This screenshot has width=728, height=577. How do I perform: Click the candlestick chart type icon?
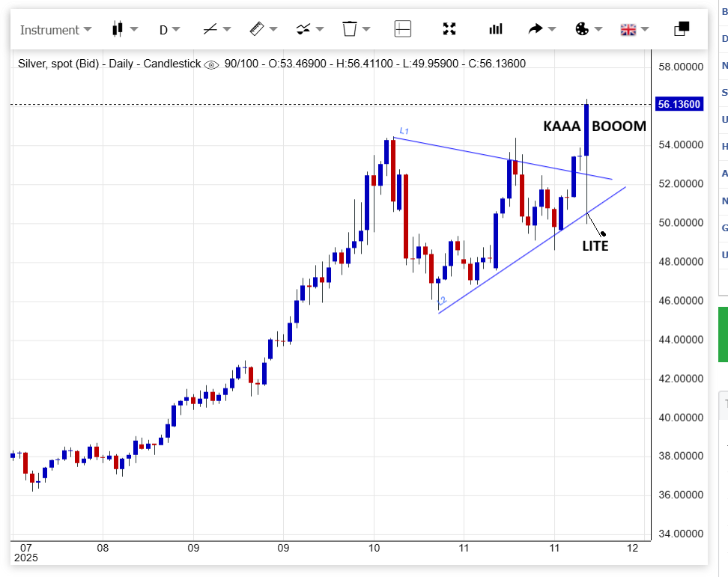click(117, 29)
